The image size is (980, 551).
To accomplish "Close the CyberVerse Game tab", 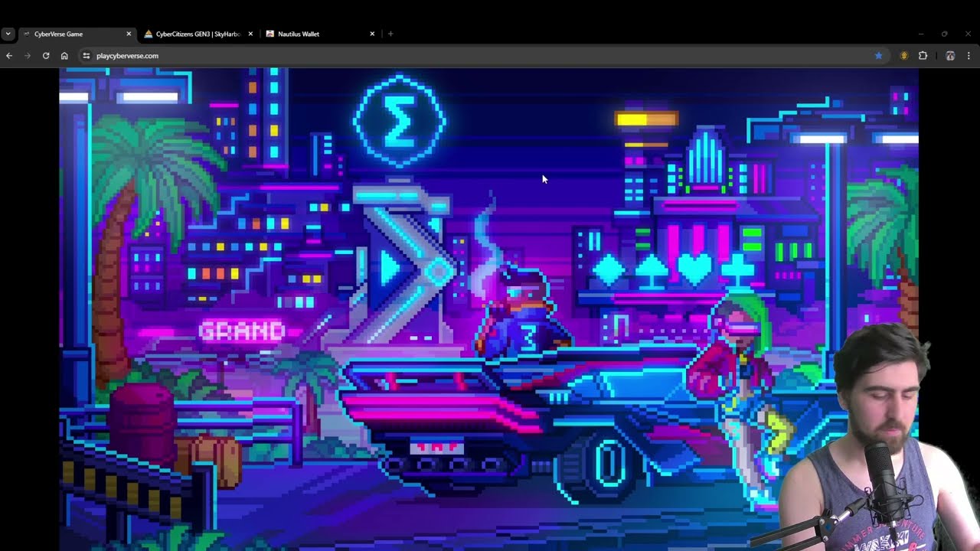I will pos(129,34).
